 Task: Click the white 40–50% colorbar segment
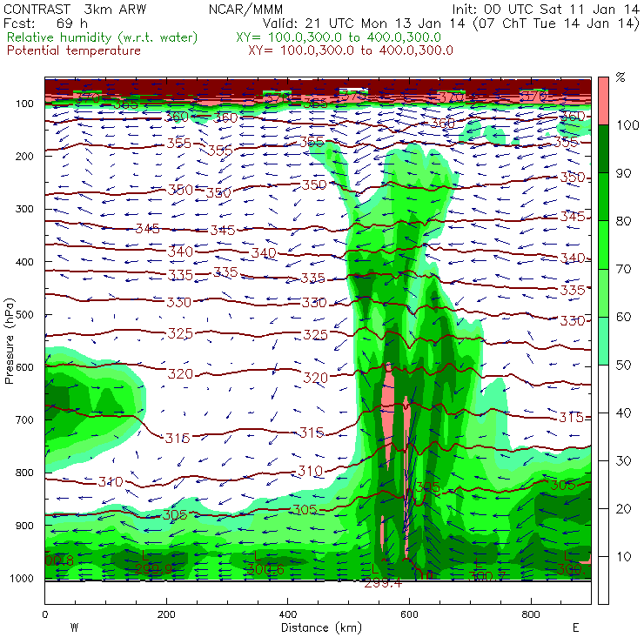603,388
